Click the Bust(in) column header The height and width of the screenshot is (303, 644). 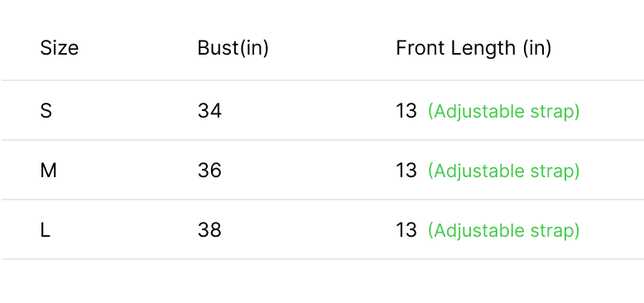233,48
